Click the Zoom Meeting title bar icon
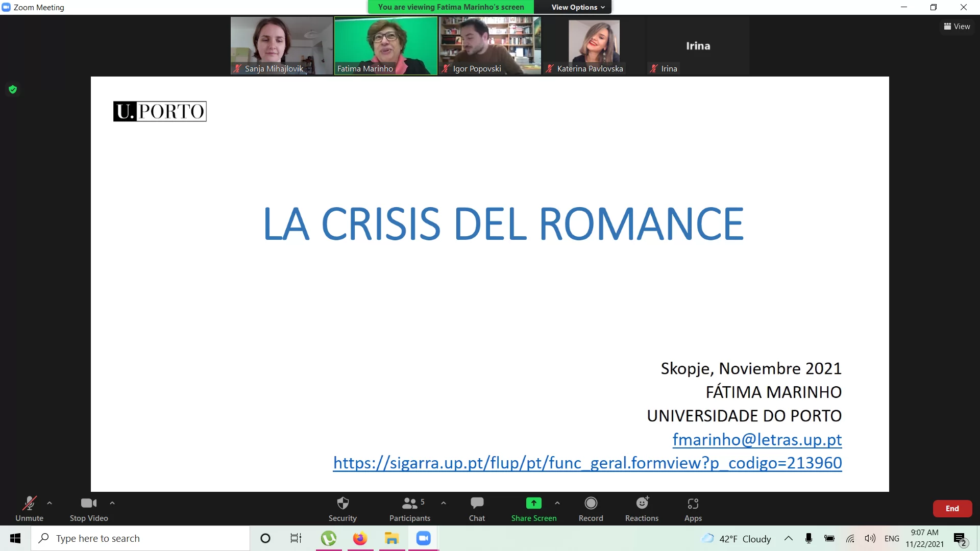 (6, 7)
